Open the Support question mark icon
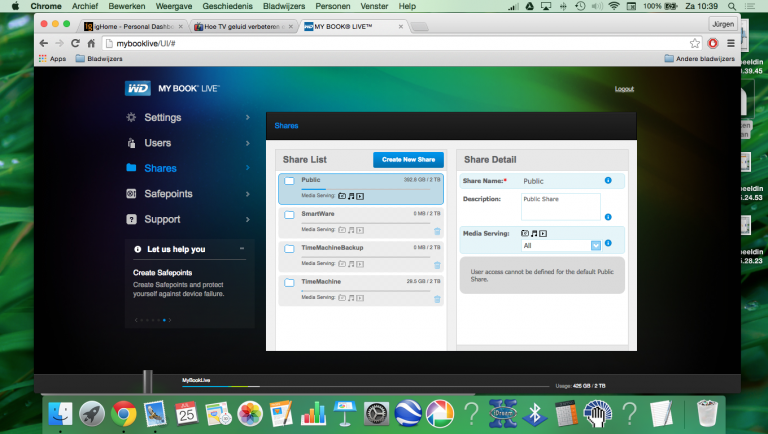Screen dimensions: 768x434 131,219
